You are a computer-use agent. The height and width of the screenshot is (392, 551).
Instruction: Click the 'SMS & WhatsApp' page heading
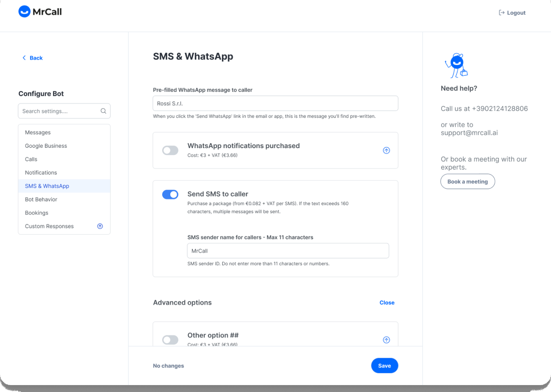coord(193,57)
